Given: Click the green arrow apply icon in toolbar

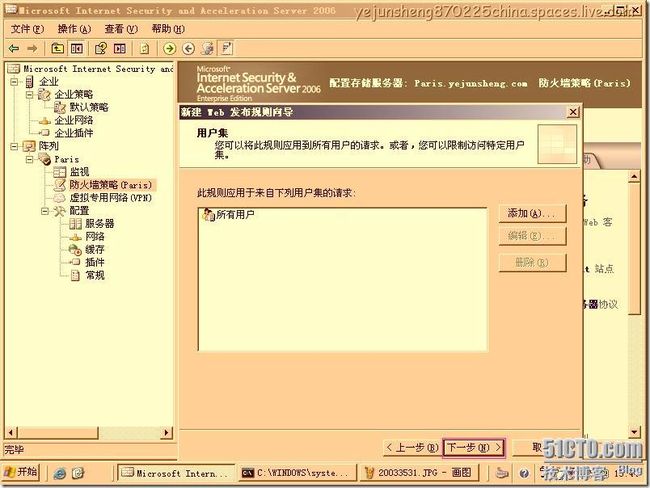Looking at the screenshot, I should coord(169,49).
